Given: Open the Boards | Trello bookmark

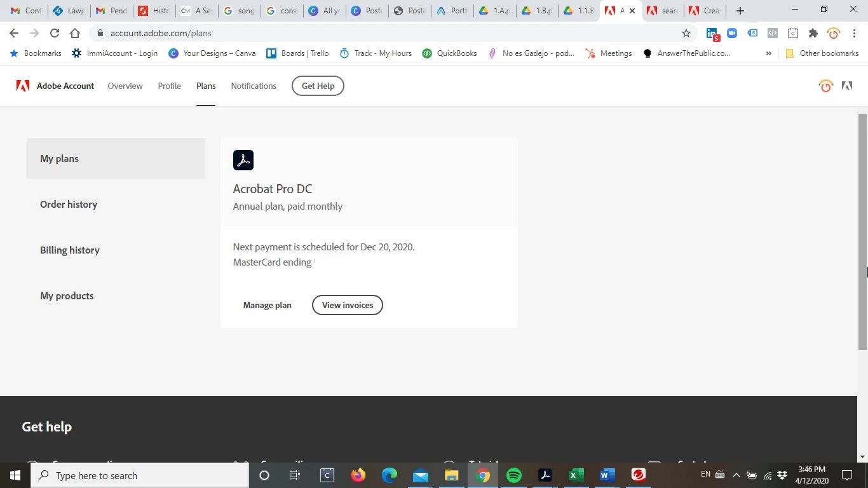Looking at the screenshot, I should coord(297,53).
